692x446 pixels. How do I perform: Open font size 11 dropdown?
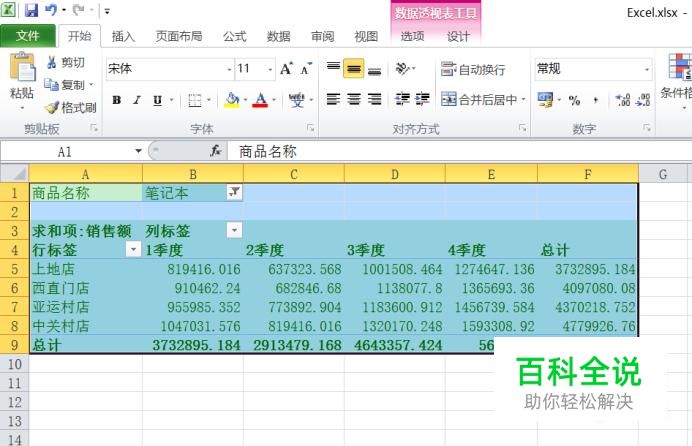270,69
